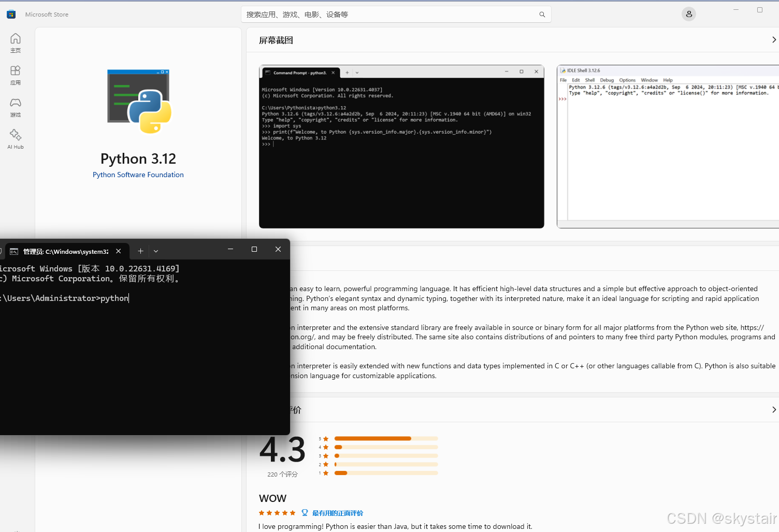Image resolution: width=779 pixels, height=532 pixels.
Task: Close the 管理员 terminal tab
Action: tap(119, 251)
